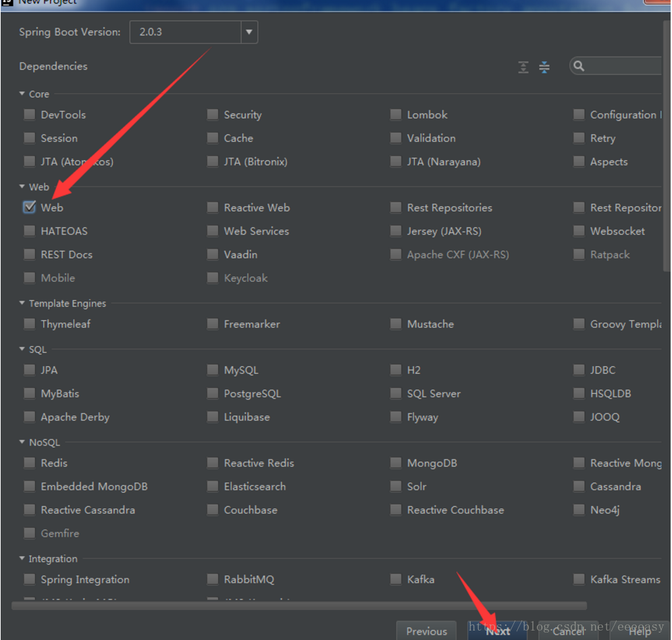Check JTA (Bitronix) option
The image size is (672, 640).
(x=213, y=162)
